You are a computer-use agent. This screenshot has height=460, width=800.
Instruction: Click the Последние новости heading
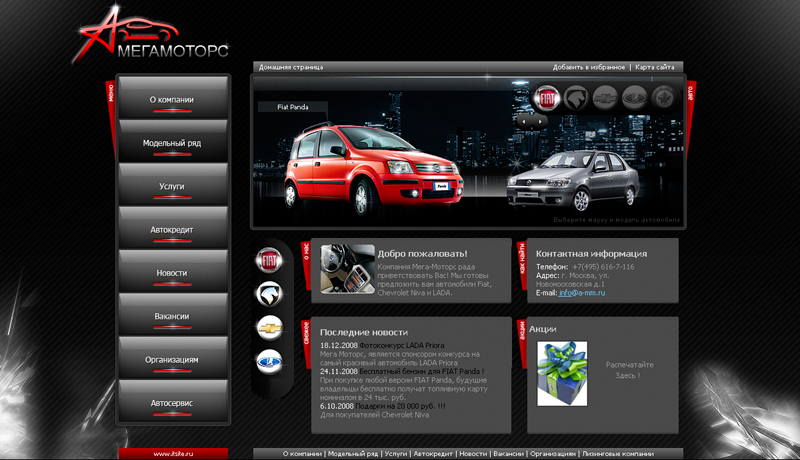pyautogui.click(x=364, y=332)
